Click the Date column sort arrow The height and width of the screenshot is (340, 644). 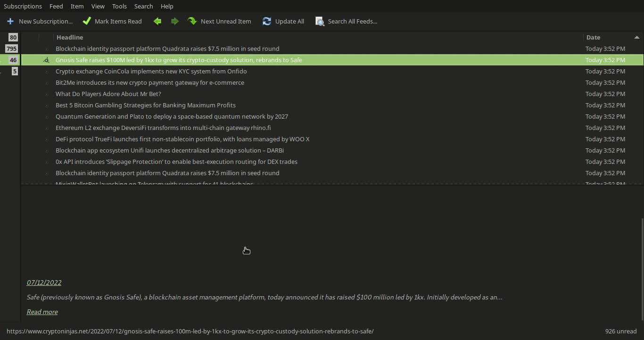click(x=636, y=37)
